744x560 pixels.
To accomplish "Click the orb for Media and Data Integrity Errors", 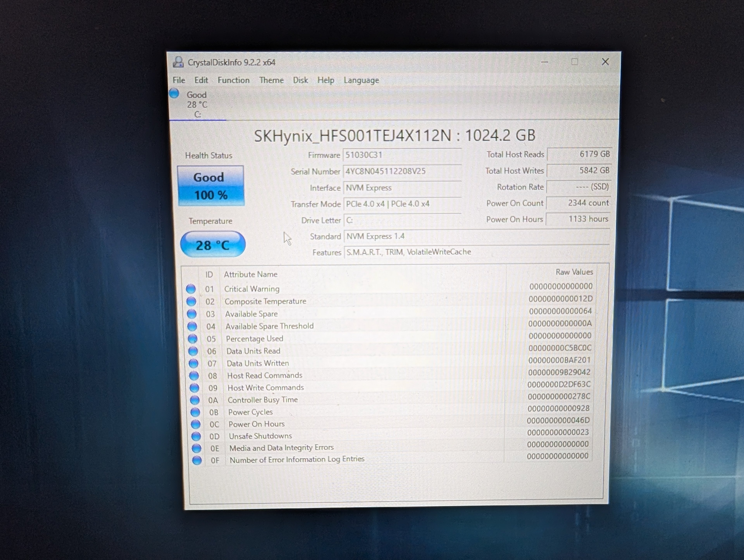I will [x=196, y=448].
